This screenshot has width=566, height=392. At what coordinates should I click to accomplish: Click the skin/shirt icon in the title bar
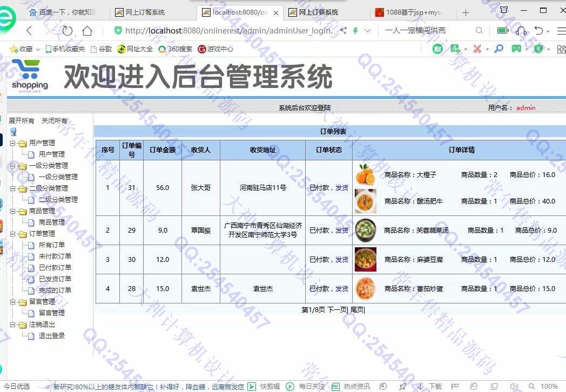504,10
